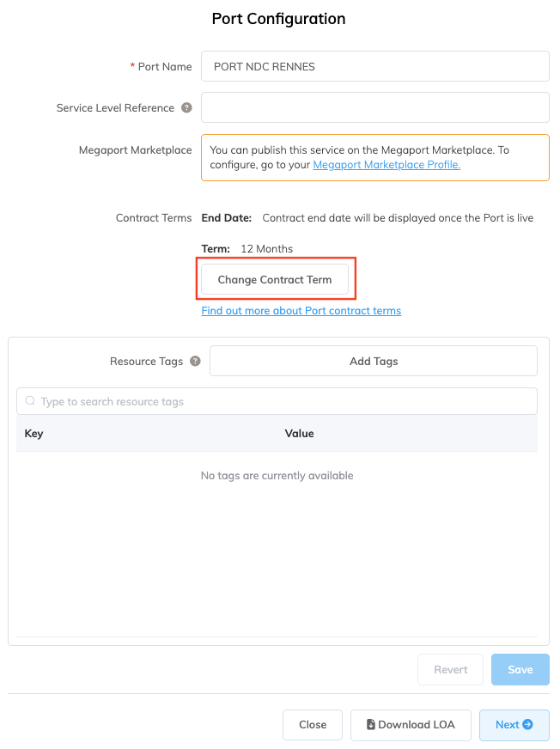Click the Port Name field label
560x749 pixels.
point(166,66)
